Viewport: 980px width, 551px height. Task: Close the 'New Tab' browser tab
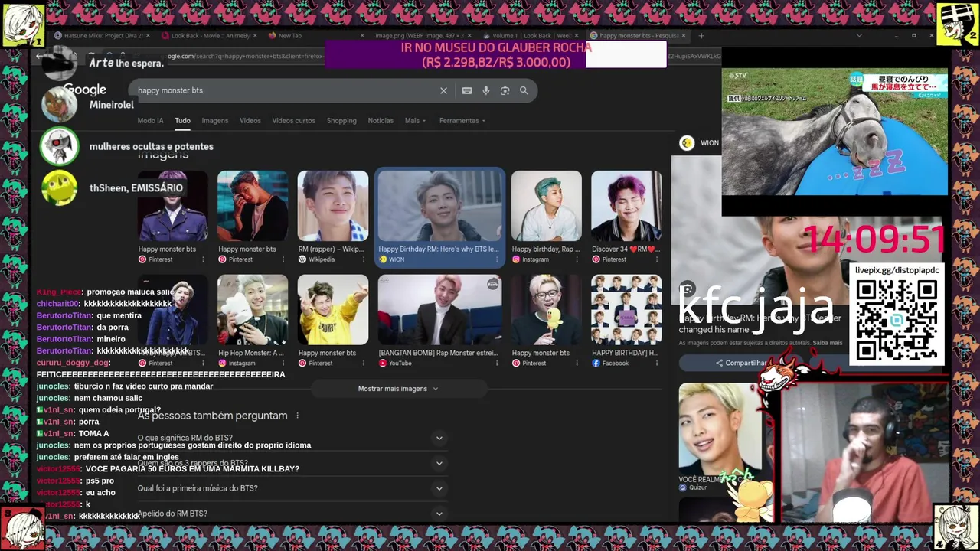(362, 35)
